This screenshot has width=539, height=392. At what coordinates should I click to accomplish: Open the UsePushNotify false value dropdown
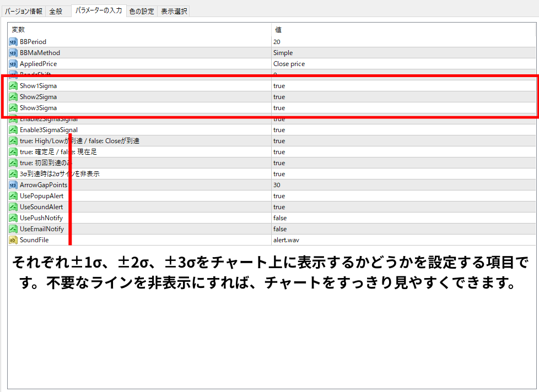280,218
